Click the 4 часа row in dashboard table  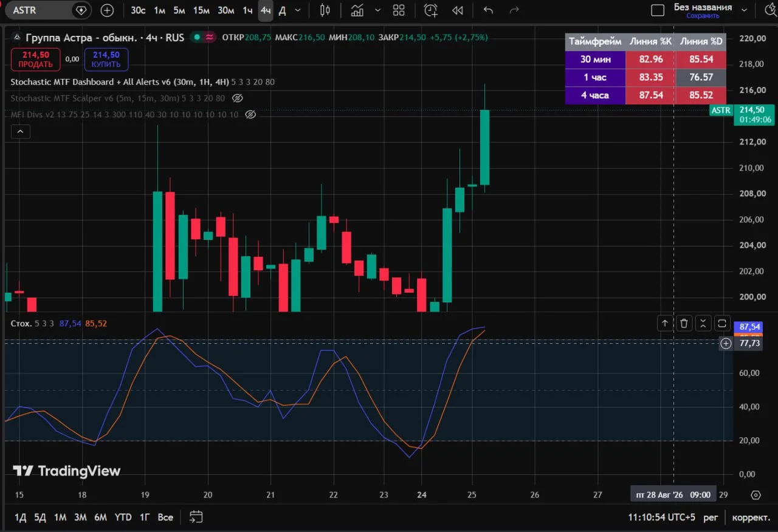click(x=645, y=95)
